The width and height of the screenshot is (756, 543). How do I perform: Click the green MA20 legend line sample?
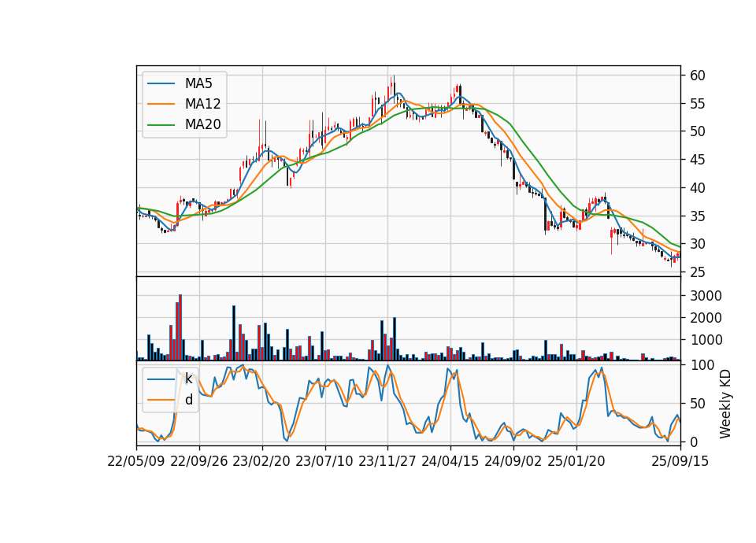click(x=161, y=124)
